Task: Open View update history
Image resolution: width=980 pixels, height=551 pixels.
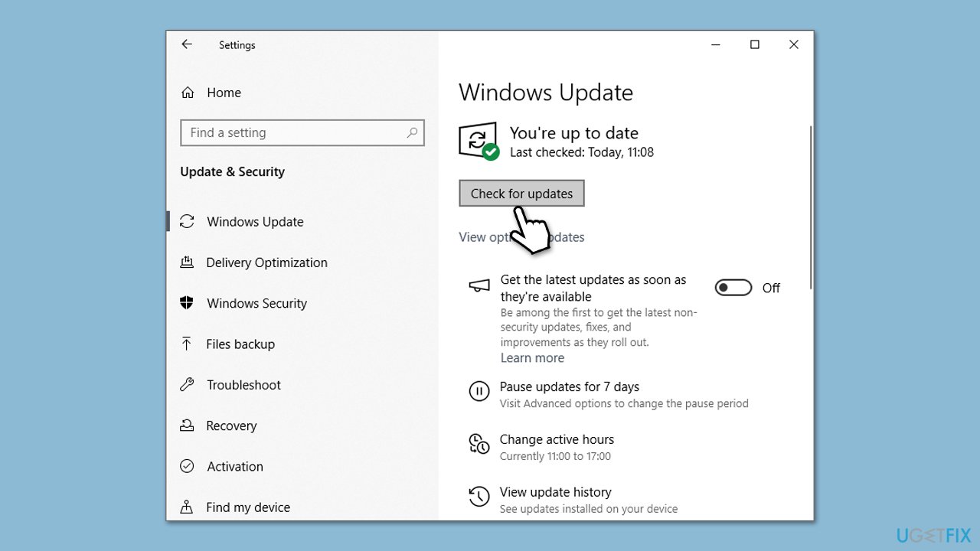Action: click(555, 492)
